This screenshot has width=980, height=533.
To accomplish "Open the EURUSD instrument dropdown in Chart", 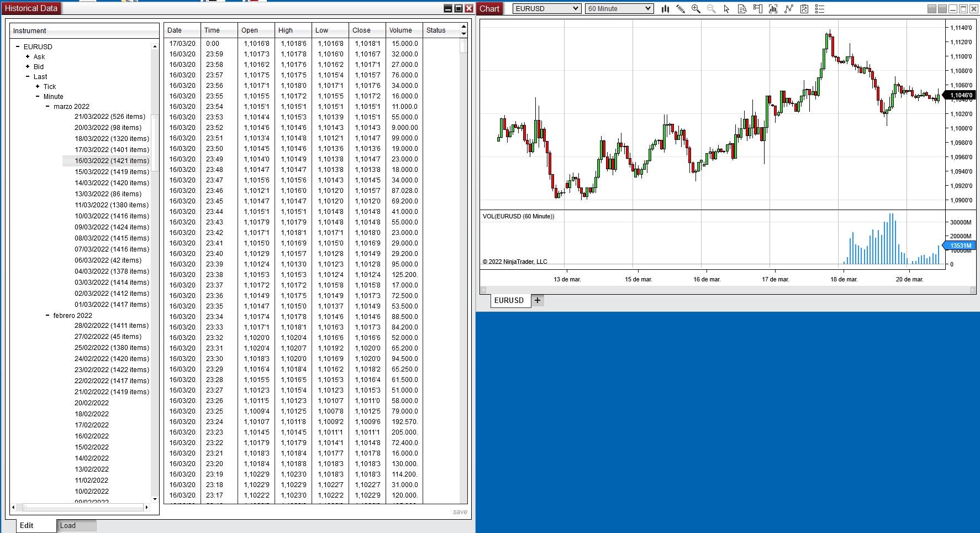I will [547, 8].
